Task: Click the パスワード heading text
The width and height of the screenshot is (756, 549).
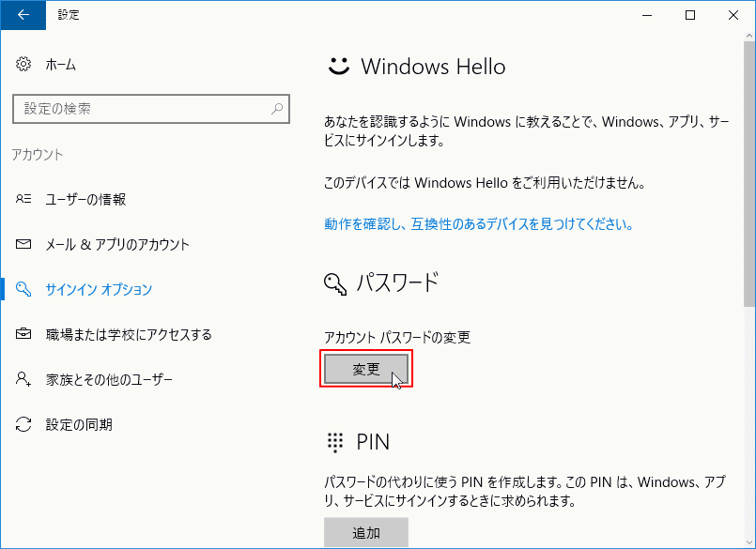Action: pyautogui.click(x=397, y=282)
